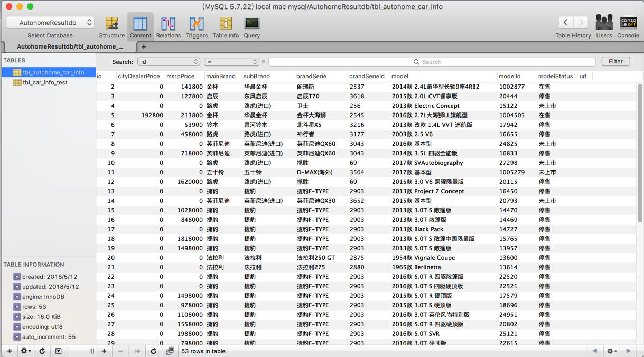The image size is (644, 357).
Task: Open the Structure view
Action: coord(111,27)
